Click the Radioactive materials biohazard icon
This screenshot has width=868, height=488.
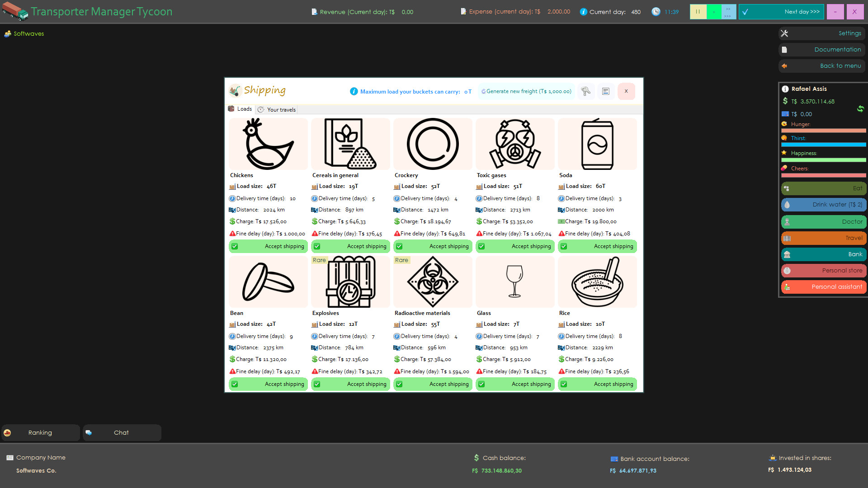point(433,282)
